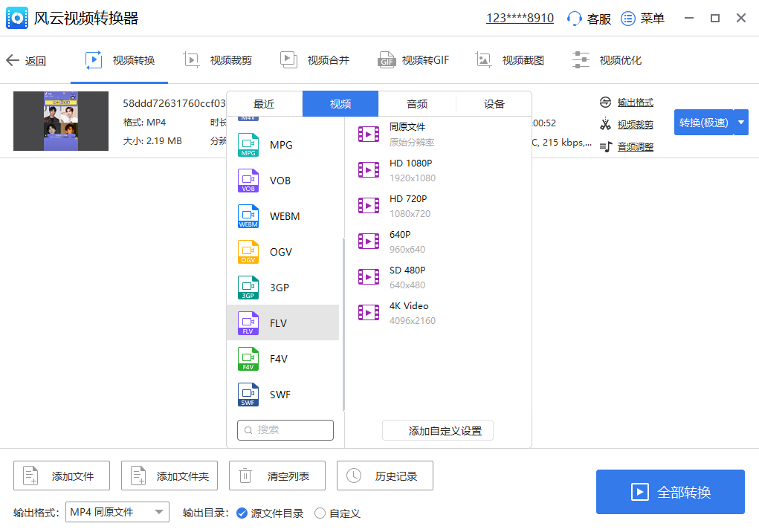This screenshot has height=532, width=759.
Task: Open the 视频裁剪 clipping tool for the file
Action: pyautogui.click(x=630, y=123)
